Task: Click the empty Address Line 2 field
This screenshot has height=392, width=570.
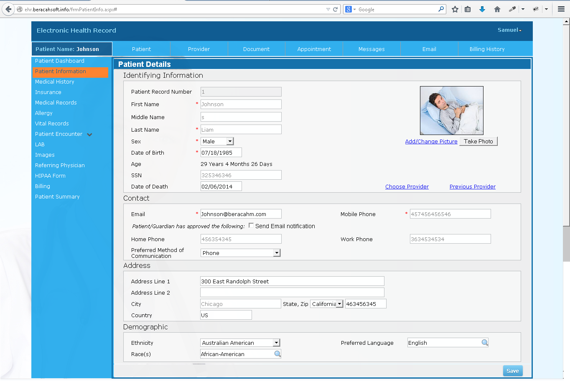Action: pyautogui.click(x=292, y=293)
